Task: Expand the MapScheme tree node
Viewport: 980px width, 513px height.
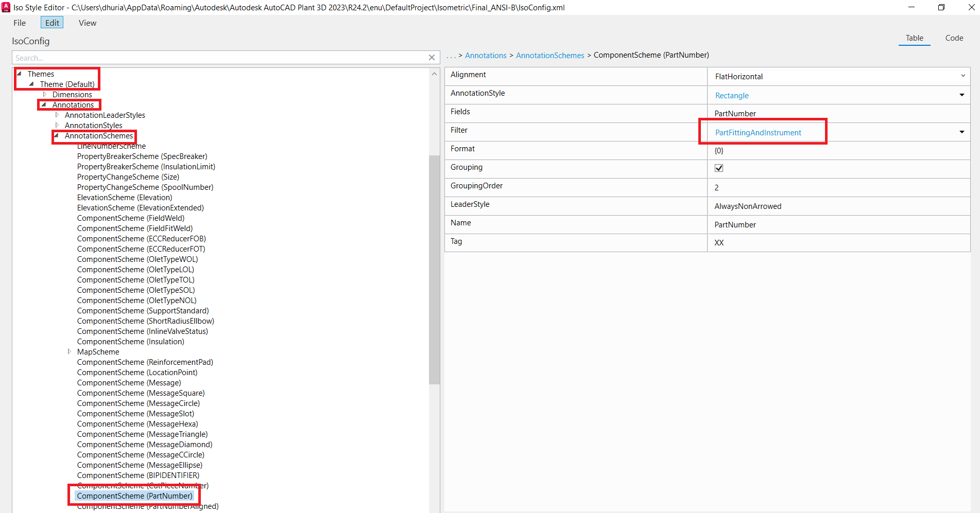Action: [70, 351]
